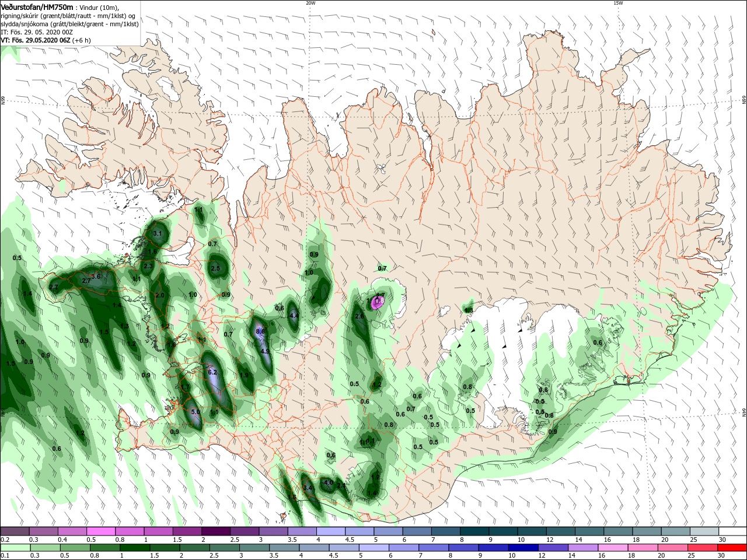Select the white upper-legend swatch above the 30 label

pyautogui.click(x=732, y=531)
